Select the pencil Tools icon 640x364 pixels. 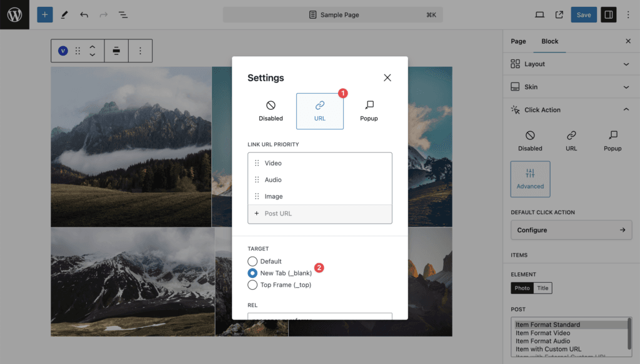pyautogui.click(x=64, y=15)
